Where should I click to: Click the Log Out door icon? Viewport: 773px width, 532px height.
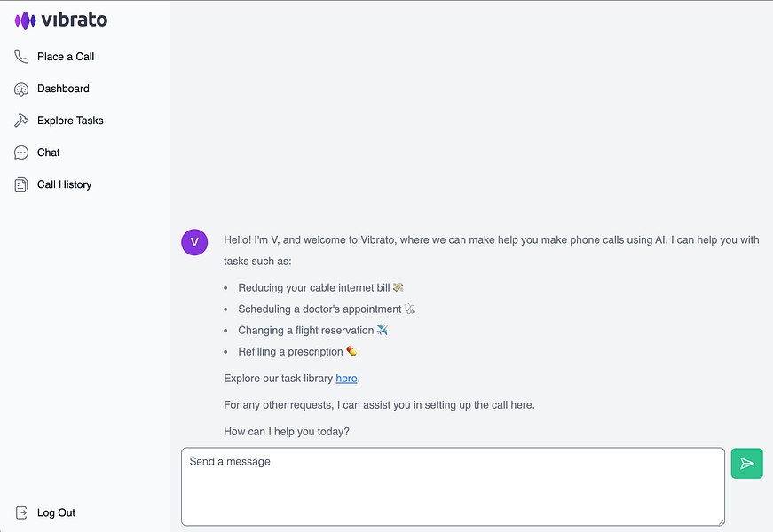click(x=21, y=512)
